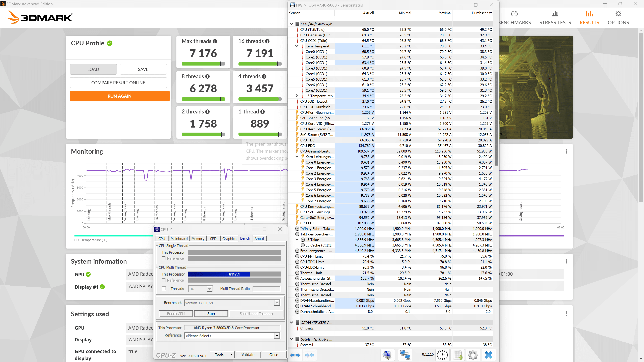Image resolution: width=644 pixels, height=362 pixels.
Task: Enable the Threads checkbox in CPU-Z
Action: click(164, 288)
